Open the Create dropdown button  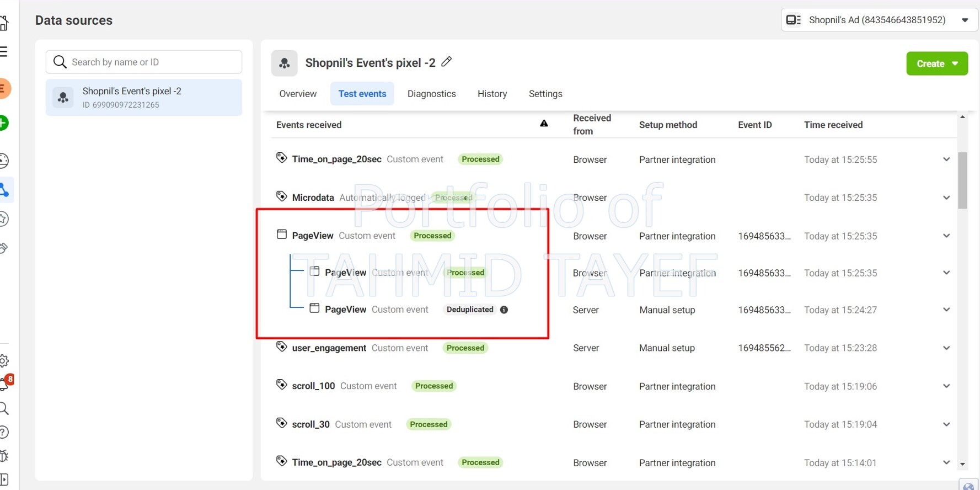(937, 63)
